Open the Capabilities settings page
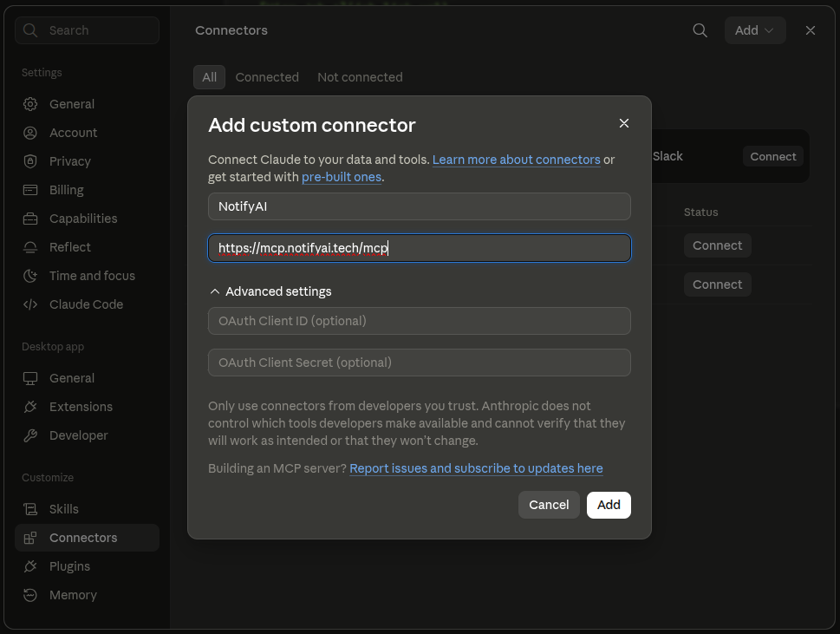The height and width of the screenshot is (634, 840). coord(88,218)
